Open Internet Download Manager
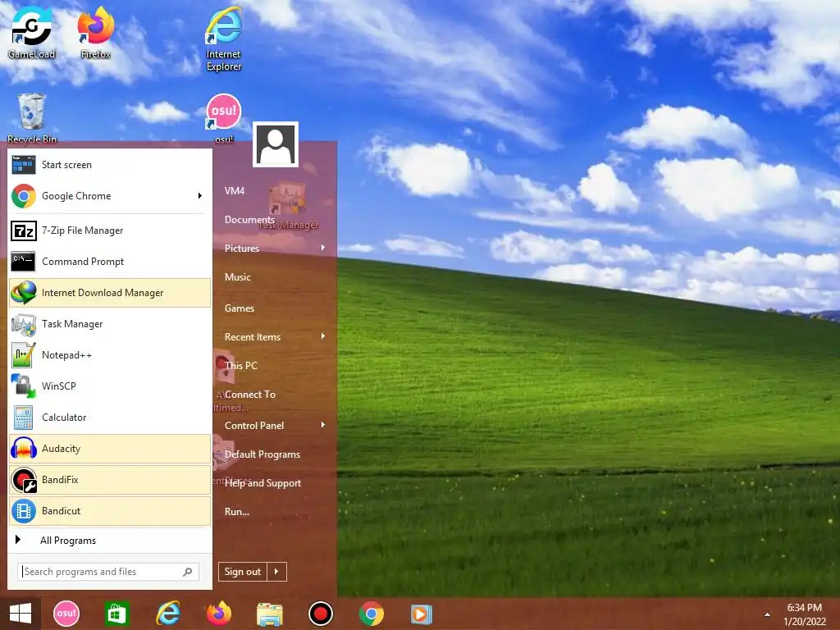The image size is (840, 630). [110, 293]
